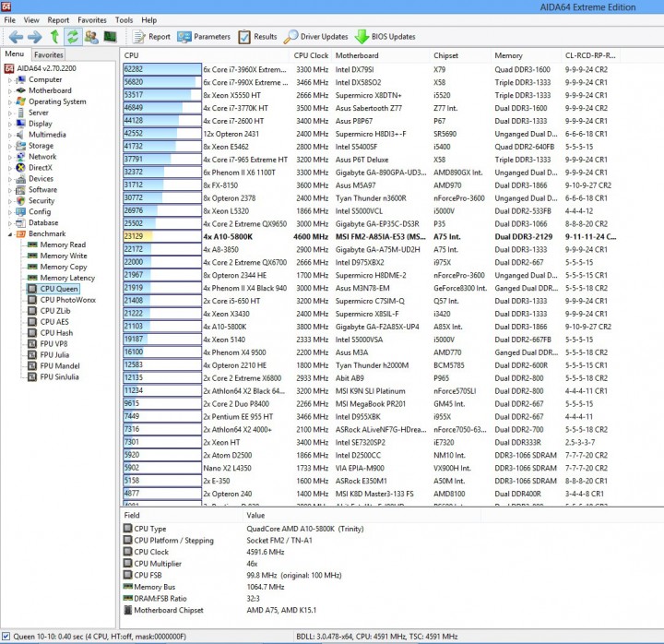This screenshot has width=664, height=644.
Task: Select the Operating System node
Action: click(52, 101)
